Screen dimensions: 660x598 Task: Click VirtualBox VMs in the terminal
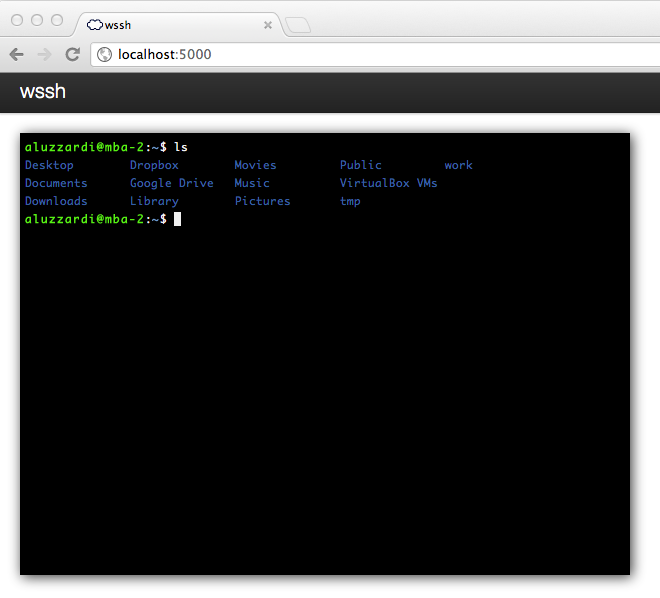388,183
